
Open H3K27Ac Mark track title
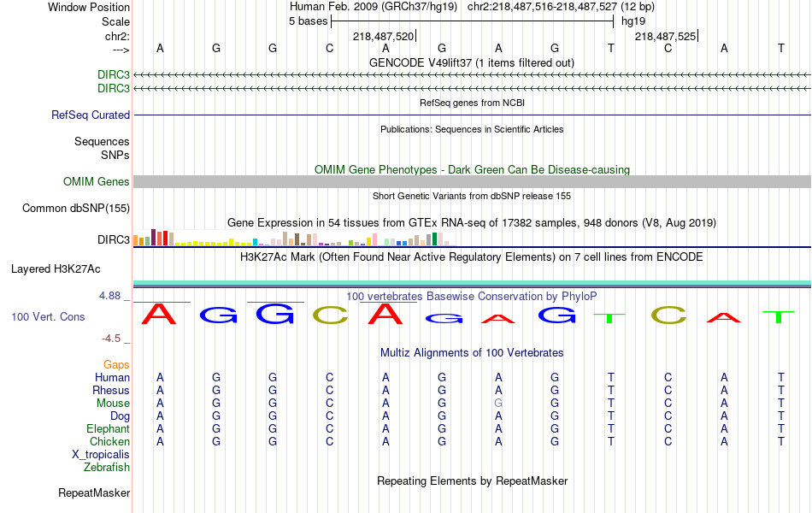point(472,257)
